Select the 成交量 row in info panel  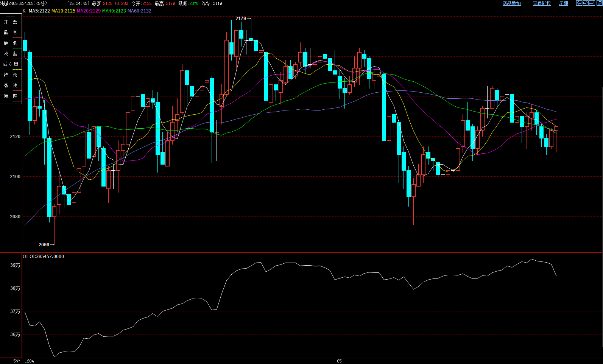[x=11, y=64]
